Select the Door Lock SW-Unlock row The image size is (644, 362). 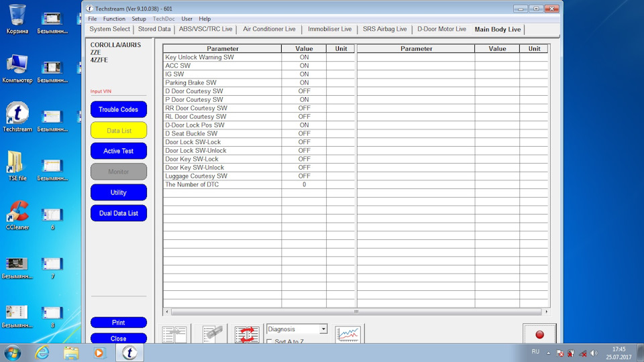(259, 151)
